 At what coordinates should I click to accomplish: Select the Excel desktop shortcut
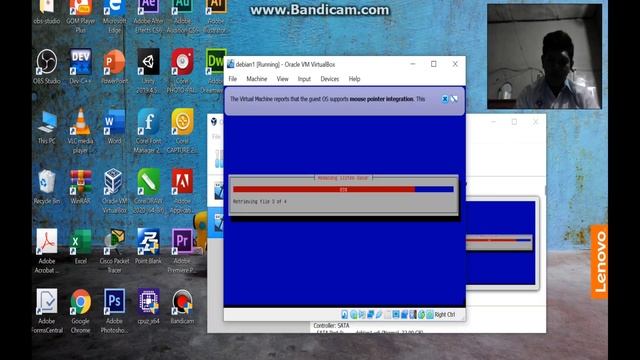click(80, 247)
